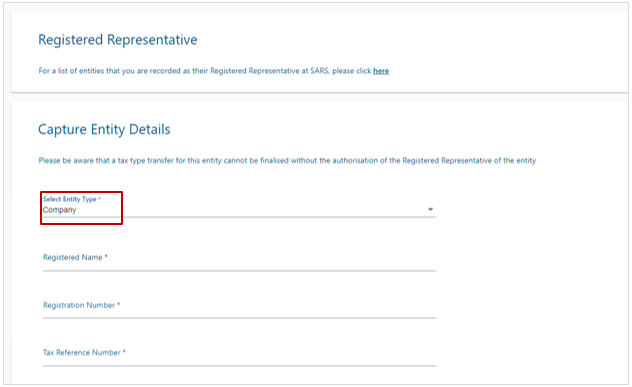Click the asterisk beside Tax Reference Number

(124, 352)
